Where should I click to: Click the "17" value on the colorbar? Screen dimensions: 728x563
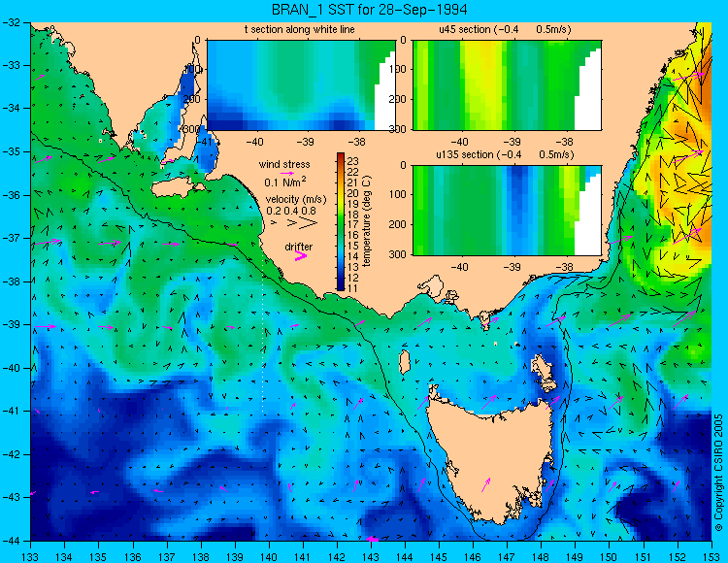click(x=352, y=224)
